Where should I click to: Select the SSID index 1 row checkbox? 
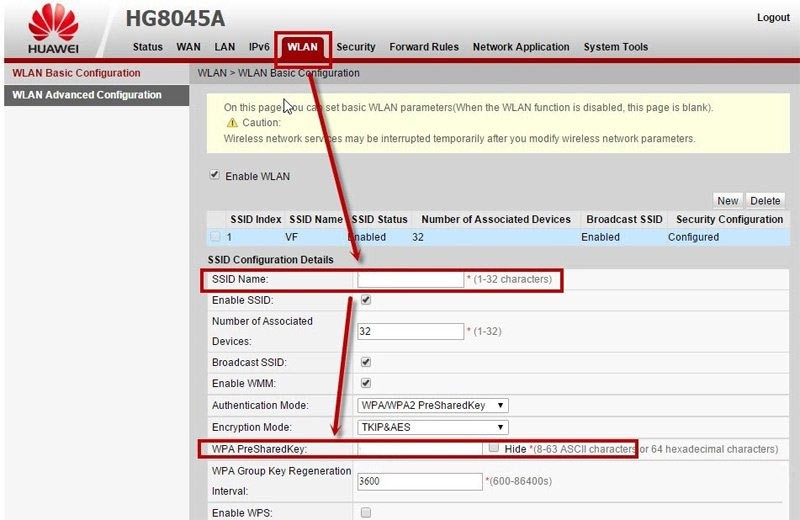215,237
